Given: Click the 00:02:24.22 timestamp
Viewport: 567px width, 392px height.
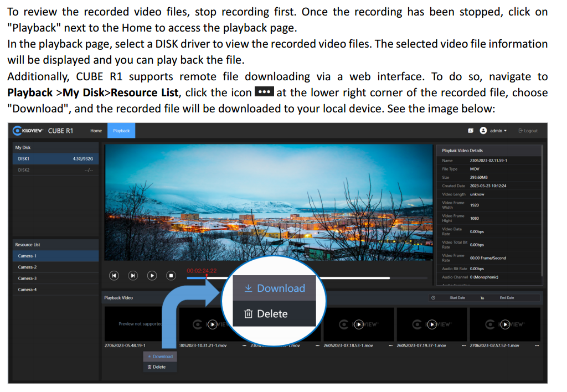Looking at the screenshot, I should (202, 271).
